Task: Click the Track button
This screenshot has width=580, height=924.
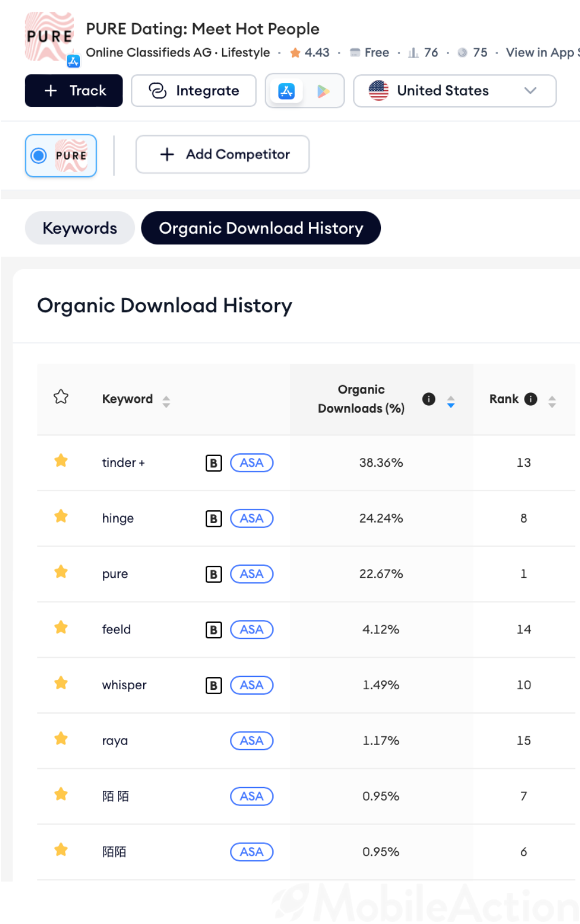Action: click(74, 91)
